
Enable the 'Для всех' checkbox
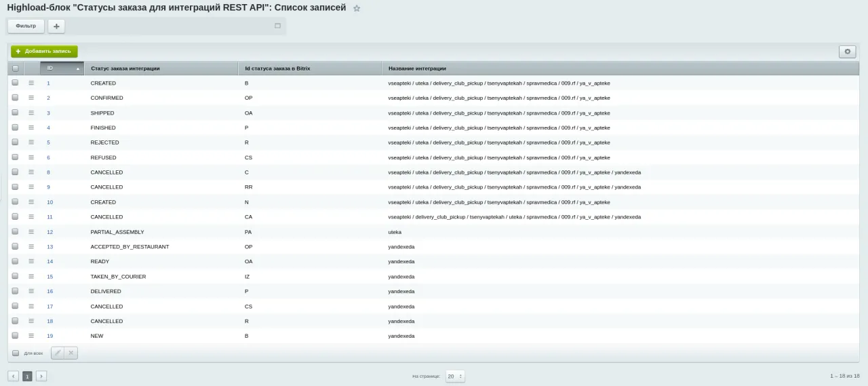[16, 353]
